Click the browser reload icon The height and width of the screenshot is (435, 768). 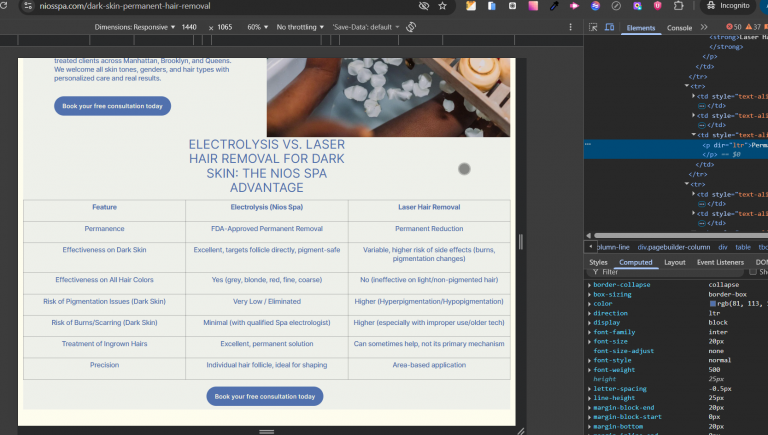click(x=3, y=6)
